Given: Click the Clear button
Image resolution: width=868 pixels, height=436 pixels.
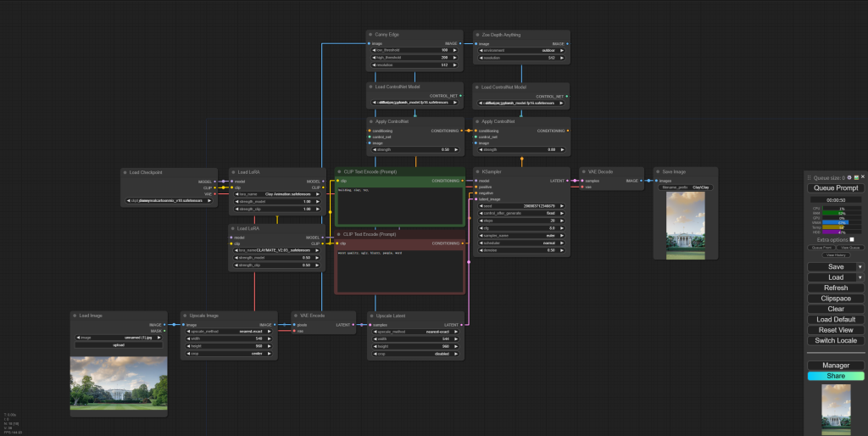Looking at the screenshot, I should (x=835, y=309).
